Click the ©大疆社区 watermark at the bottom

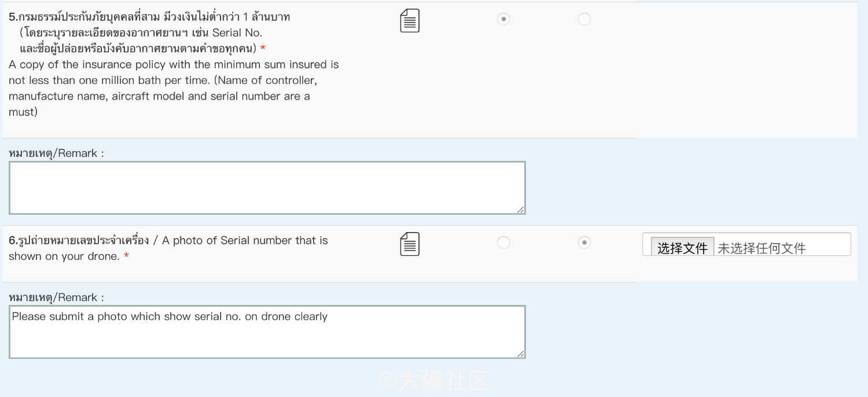click(x=434, y=381)
